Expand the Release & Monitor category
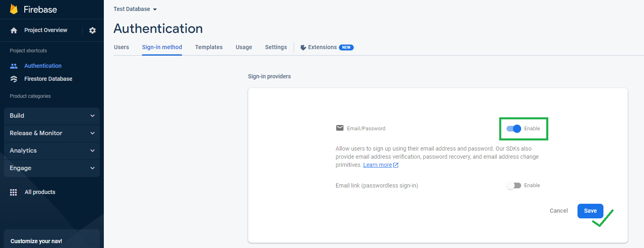Screen dimensions: 644x248 tap(52, 133)
